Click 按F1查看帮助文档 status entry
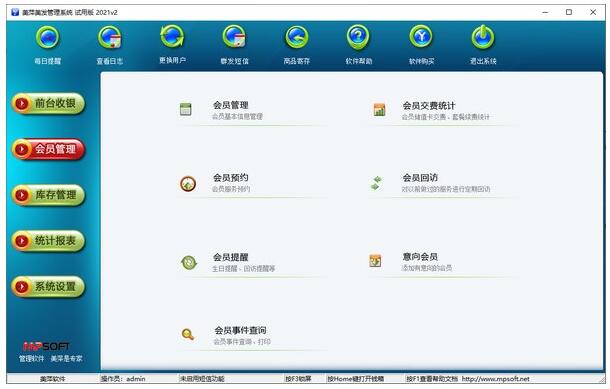 coord(432,378)
